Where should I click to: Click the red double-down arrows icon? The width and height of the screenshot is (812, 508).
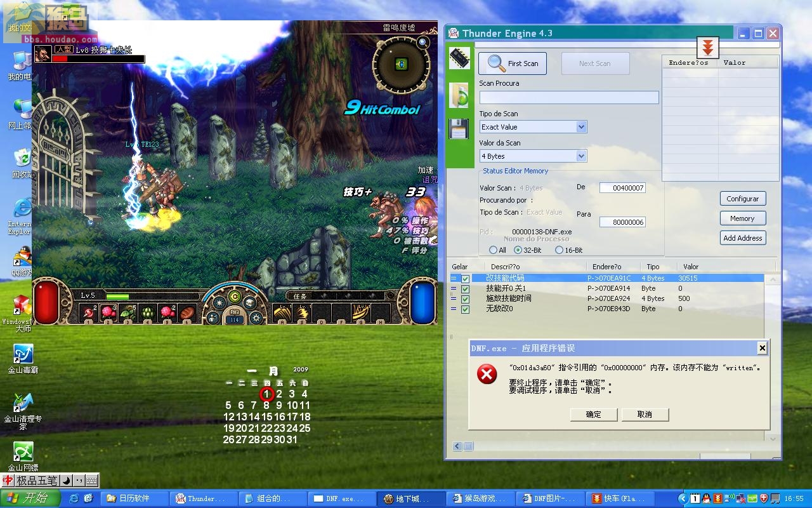pyautogui.click(x=708, y=48)
